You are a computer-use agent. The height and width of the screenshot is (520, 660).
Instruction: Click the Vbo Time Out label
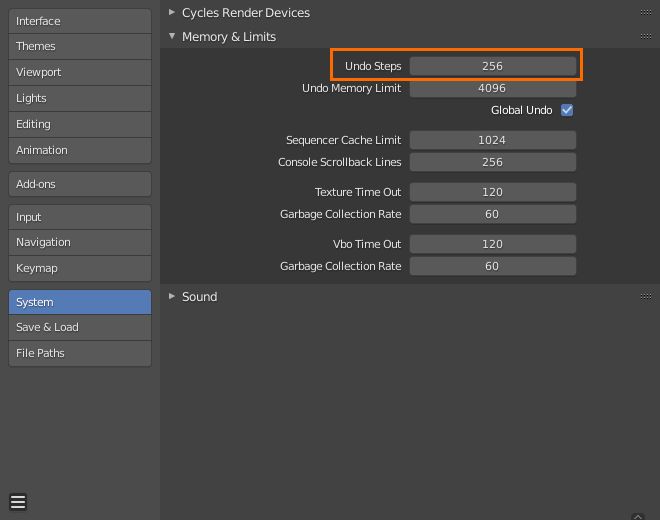coord(367,244)
